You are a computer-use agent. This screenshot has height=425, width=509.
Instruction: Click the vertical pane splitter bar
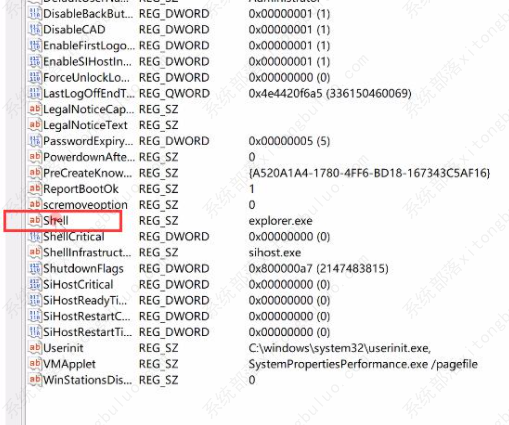click(24, 212)
